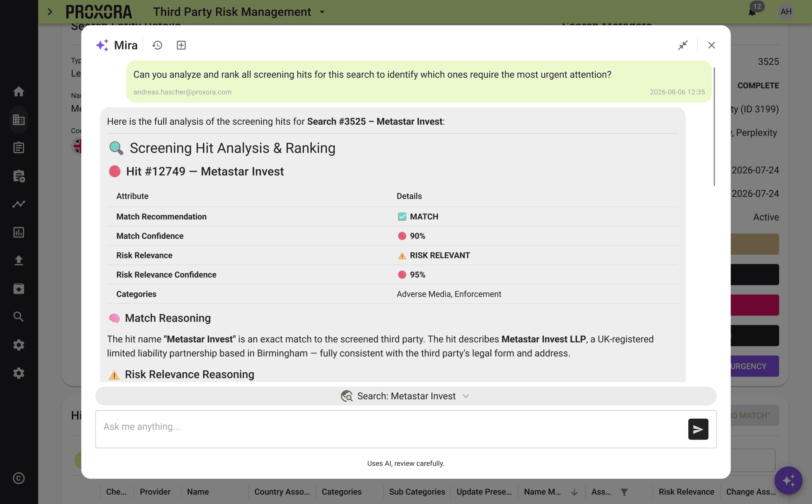The height and width of the screenshot is (504, 812).
Task: Send the message to Mira
Action: click(x=698, y=429)
